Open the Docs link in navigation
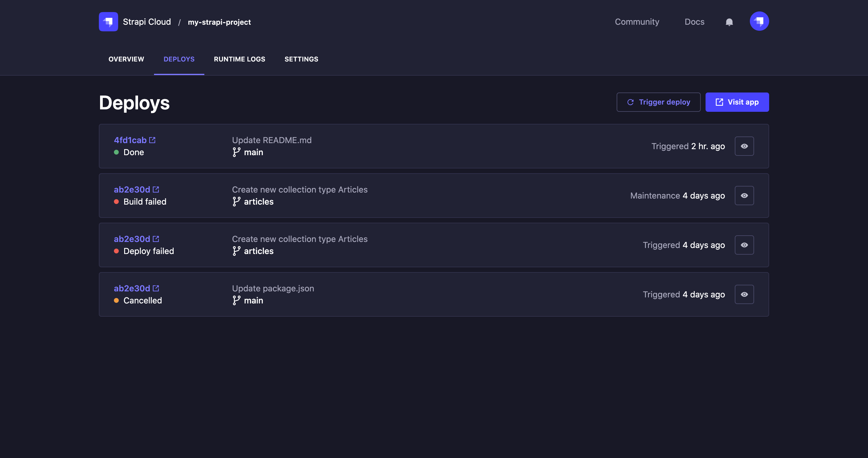 pos(695,21)
